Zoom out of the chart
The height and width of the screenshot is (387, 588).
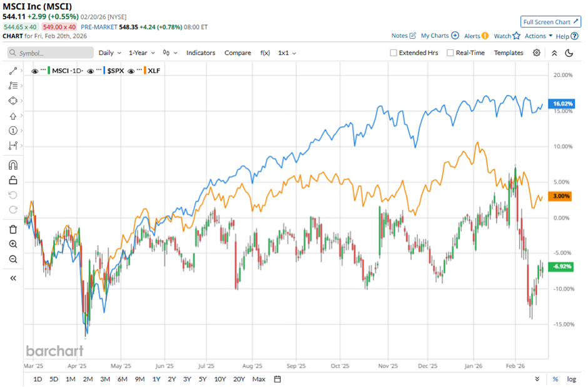click(x=13, y=259)
